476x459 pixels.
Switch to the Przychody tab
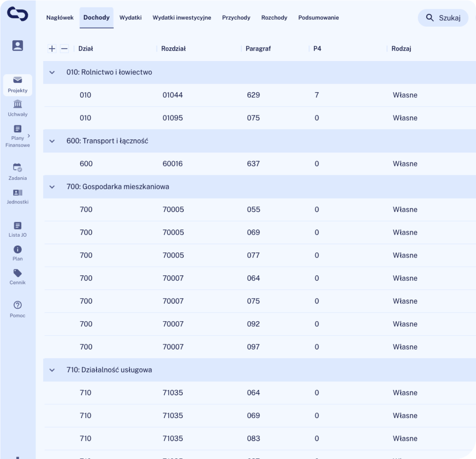236,17
